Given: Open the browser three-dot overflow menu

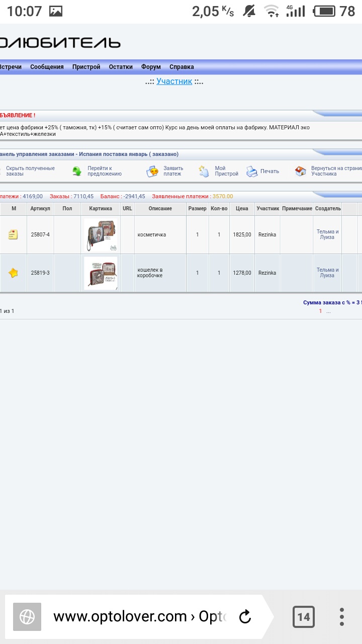Looking at the screenshot, I should (341, 616).
